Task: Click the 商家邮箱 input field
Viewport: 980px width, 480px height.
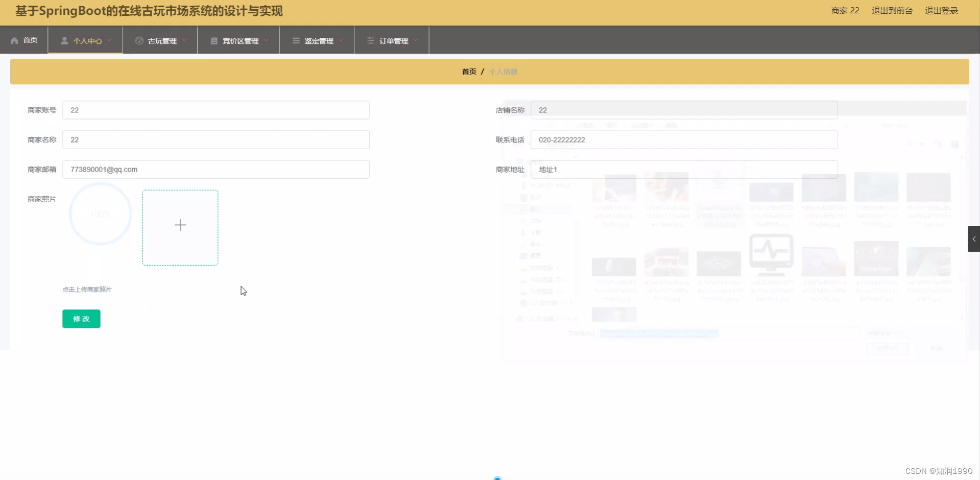Action: [x=216, y=169]
